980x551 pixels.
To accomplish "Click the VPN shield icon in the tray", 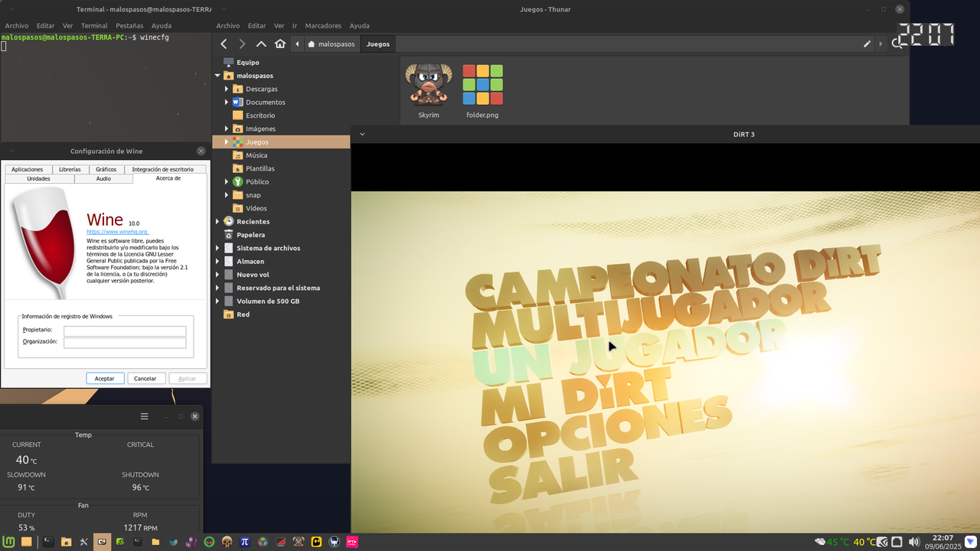I will (x=971, y=542).
